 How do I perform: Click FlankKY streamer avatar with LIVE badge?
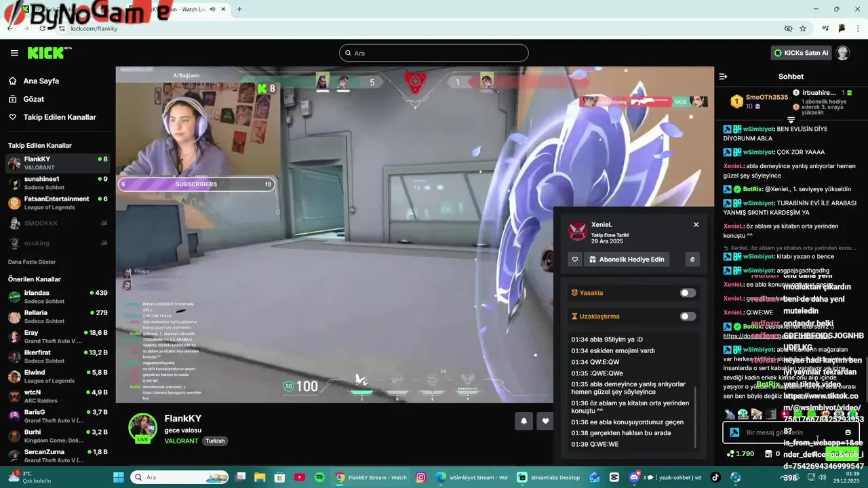click(x=143, y=428)
